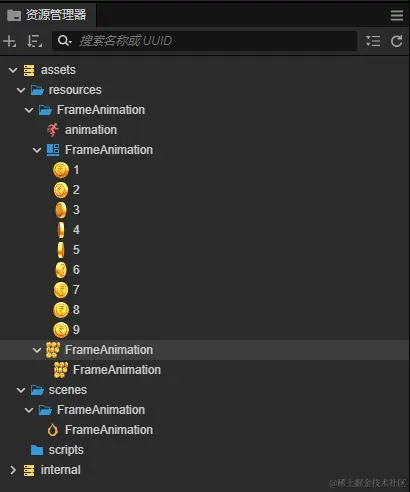Click the refresh assets icon

click(x=397, y=41)
